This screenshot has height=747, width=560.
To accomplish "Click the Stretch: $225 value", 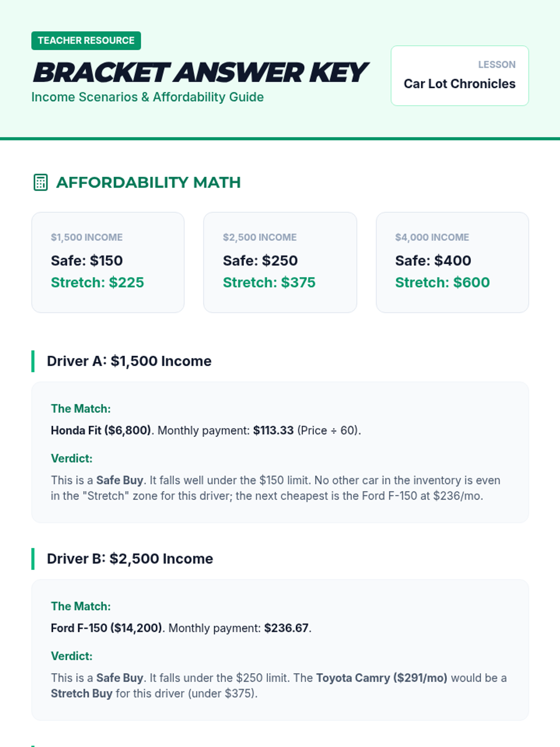I will tap(97, 282).
